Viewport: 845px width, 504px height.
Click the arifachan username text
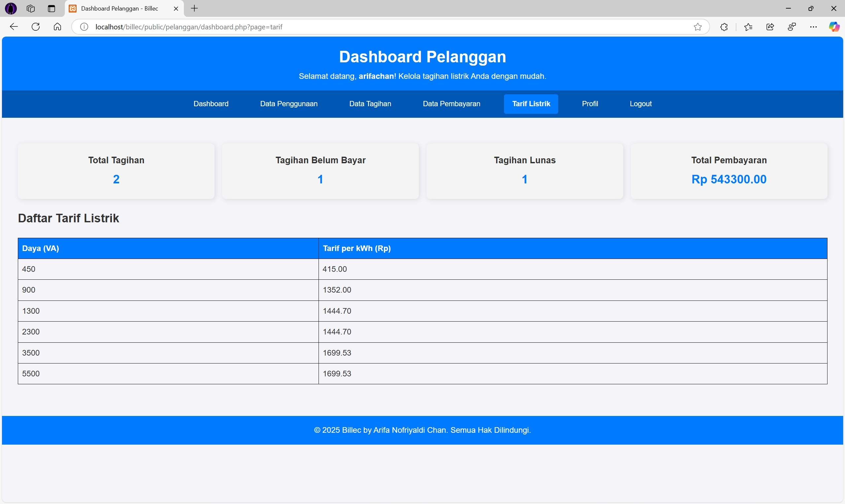376,77
